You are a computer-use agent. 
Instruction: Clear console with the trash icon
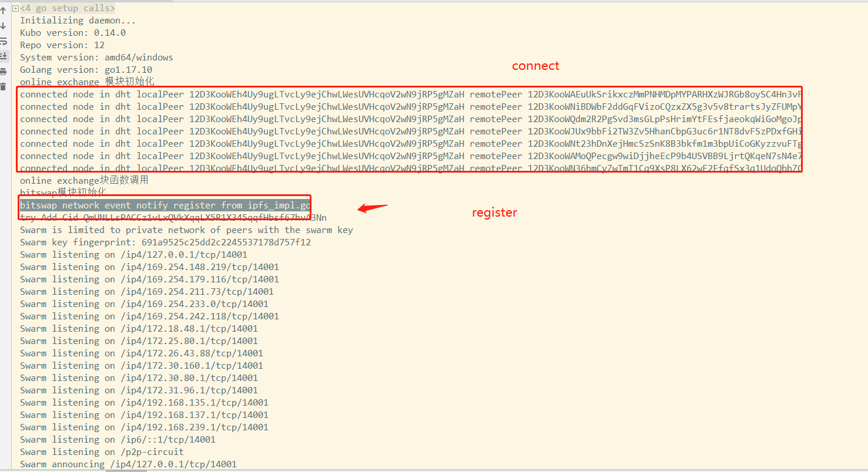tap(3, 87)
